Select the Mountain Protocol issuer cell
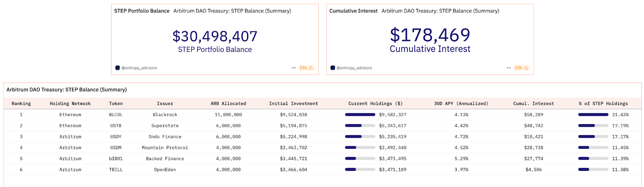The width and height of the screenshot is (644, 187). click(x=165, y=148)
